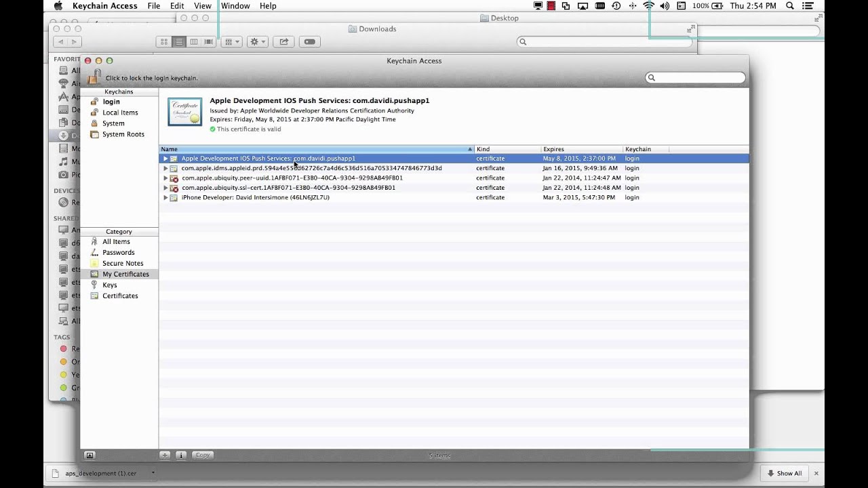868x488 pixels.
Task: Switch Finder Downloads window to list view
Action: point(179,42)
